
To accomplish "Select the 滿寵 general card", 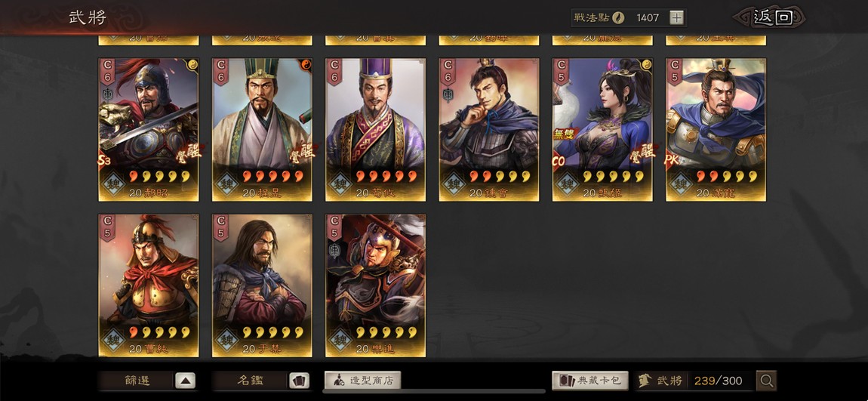I will tap(716, 130).
